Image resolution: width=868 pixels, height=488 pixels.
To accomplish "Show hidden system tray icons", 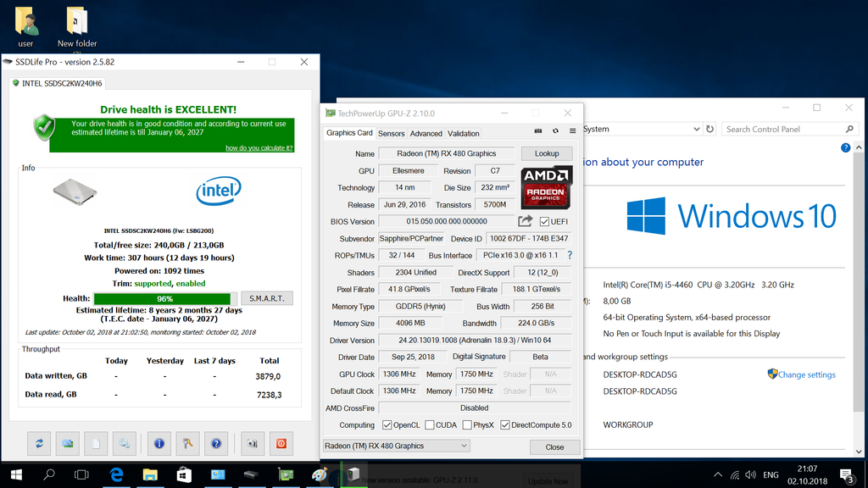I will (x=719, y=474).
